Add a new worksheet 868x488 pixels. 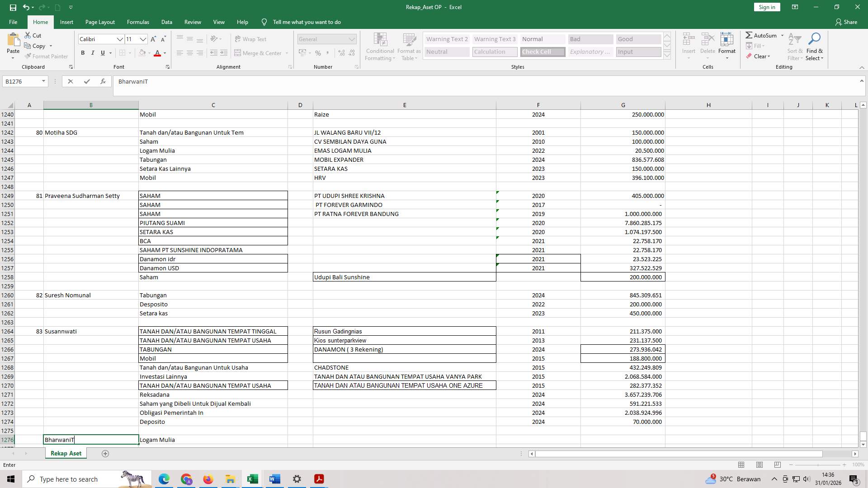(x=105, y=453)
